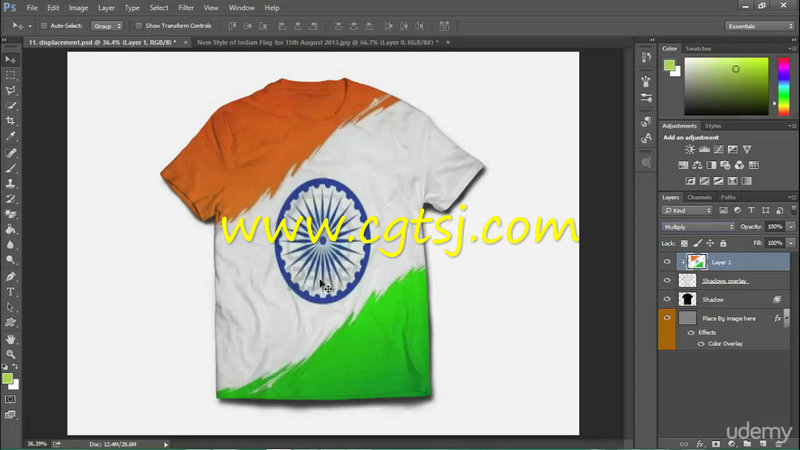
Task: Add a Brightness/Contrast adjustment
Action: [690, 149]
